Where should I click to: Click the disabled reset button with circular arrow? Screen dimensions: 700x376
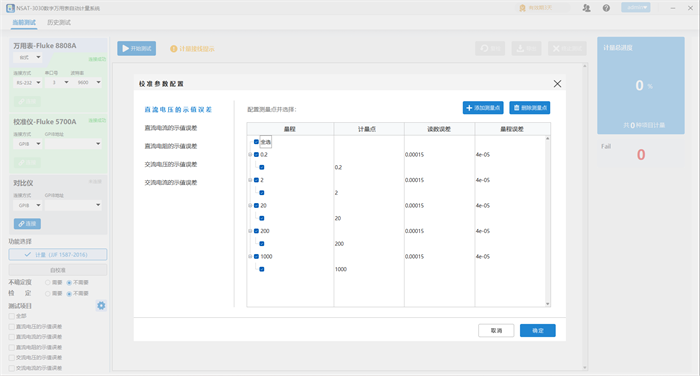pos(490,48)
